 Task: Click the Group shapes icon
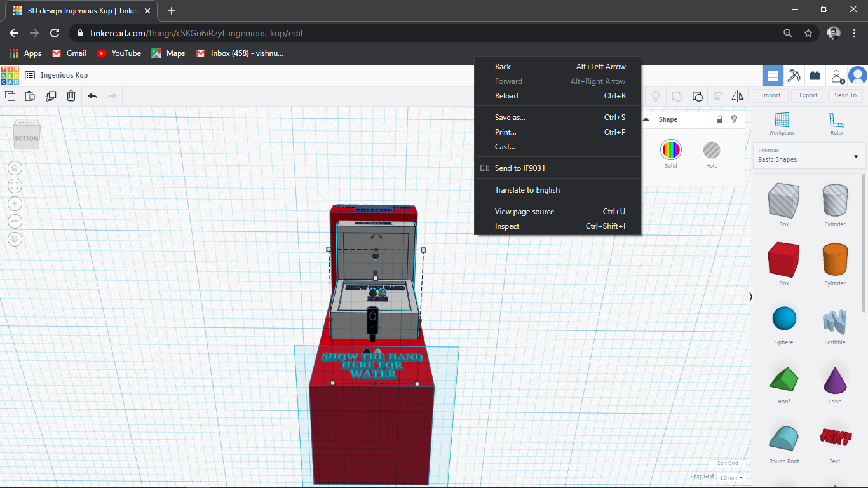tap(677, 96)
